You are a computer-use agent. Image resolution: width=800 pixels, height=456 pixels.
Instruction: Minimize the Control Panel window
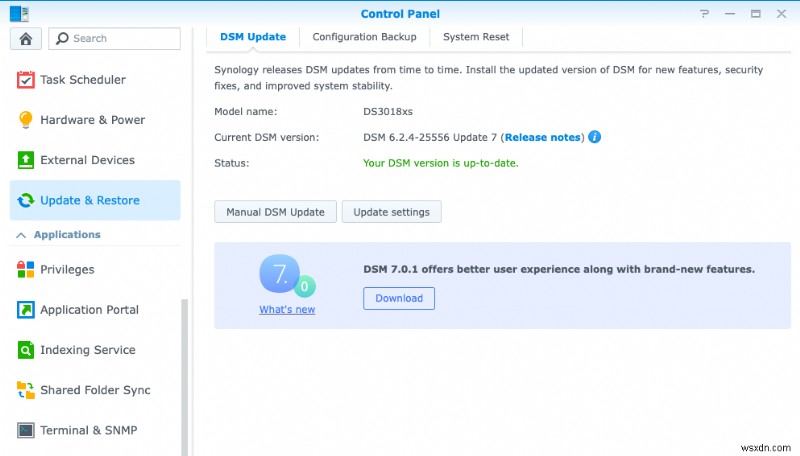pos(730,14)
